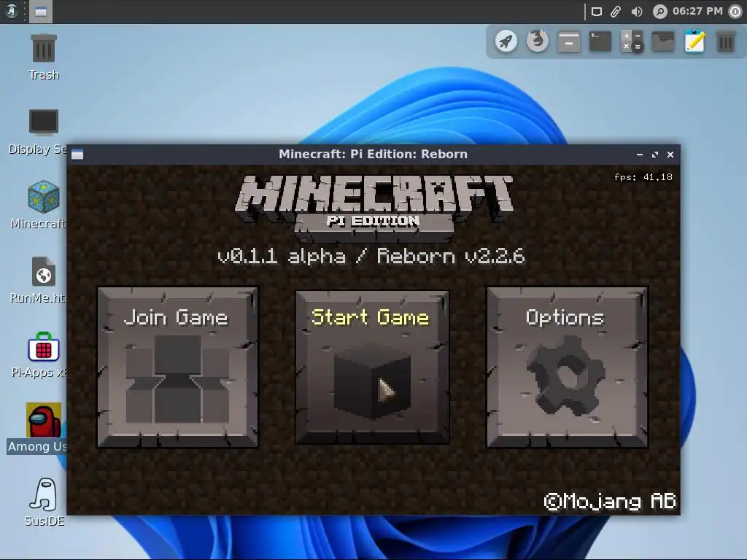This screenshot has width=747, height=560.
Task: Maximize the Minecraft: Pi Edition window
Action: coord(655,155)
